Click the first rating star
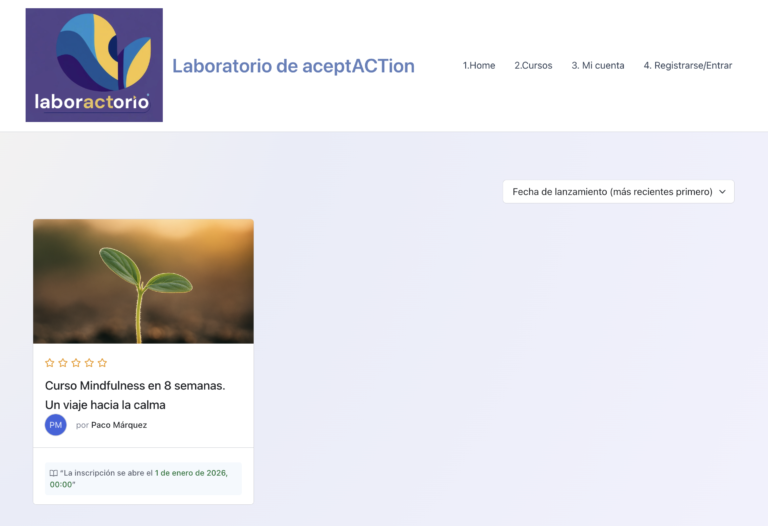The image size is (768, 526). tap(49, 363)
